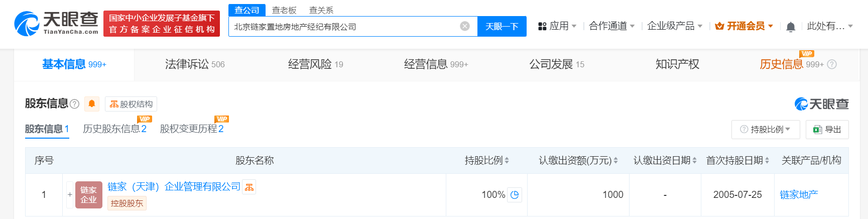868x219 pixels.
Task: Open the 应用 dropdown menu
Action: tap(557, 26)
